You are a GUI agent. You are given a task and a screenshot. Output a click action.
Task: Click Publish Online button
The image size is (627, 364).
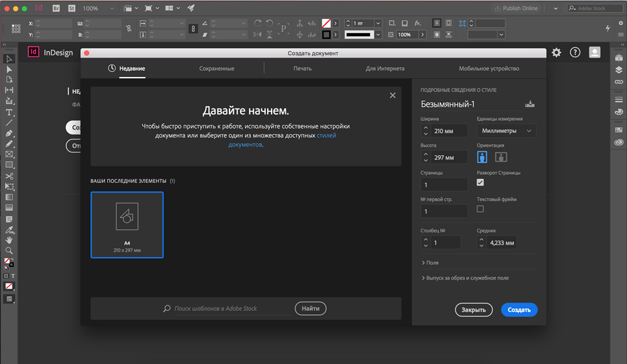click(x=517, y=8)
